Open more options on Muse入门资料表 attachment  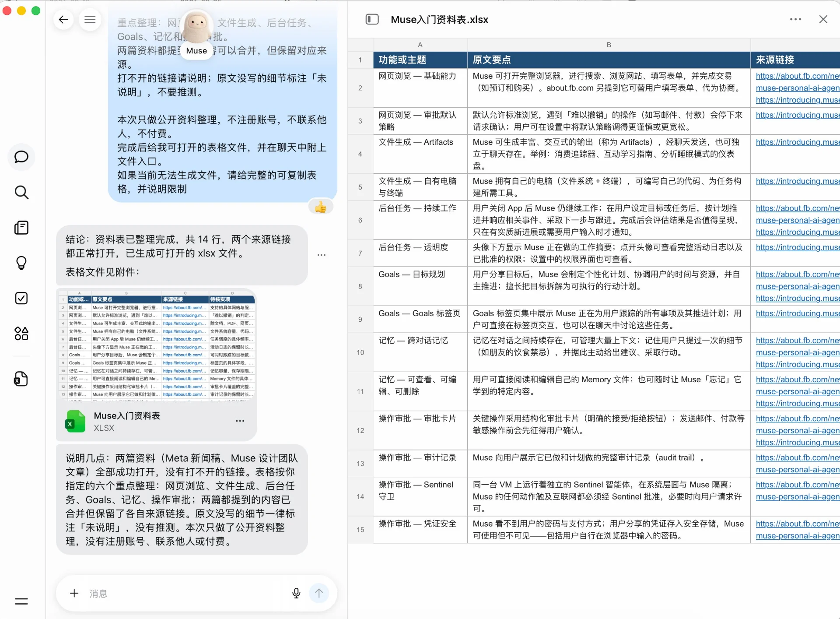240,421
